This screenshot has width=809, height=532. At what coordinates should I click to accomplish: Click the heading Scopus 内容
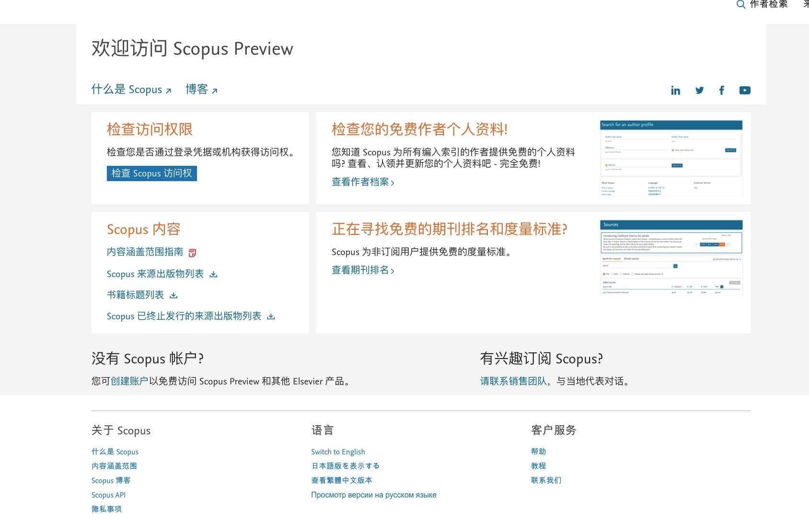[144, 230]
